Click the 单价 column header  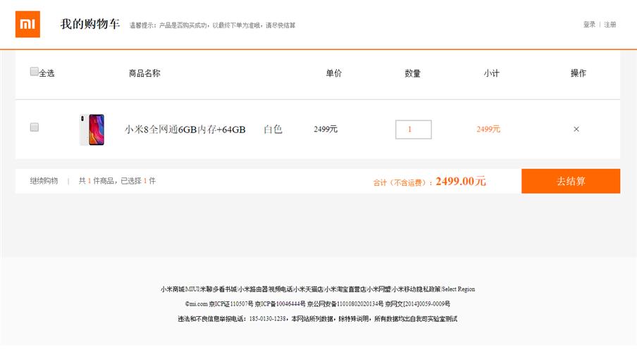334,73
